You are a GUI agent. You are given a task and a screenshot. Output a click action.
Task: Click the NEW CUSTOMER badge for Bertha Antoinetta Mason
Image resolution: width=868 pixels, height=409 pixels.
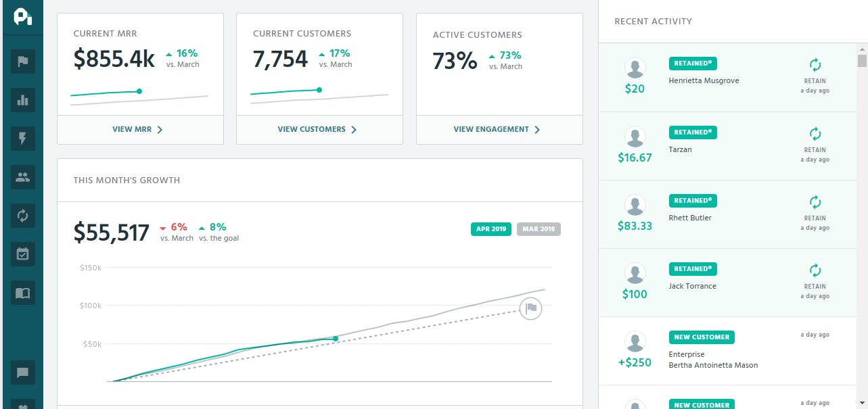(x=702, y=337)
